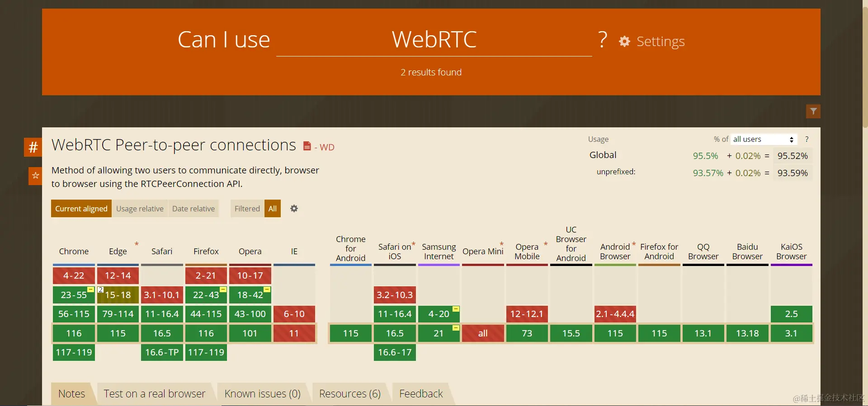
Task: Click the asterisk beside Opera Mini header
Action: coord(501,244)
